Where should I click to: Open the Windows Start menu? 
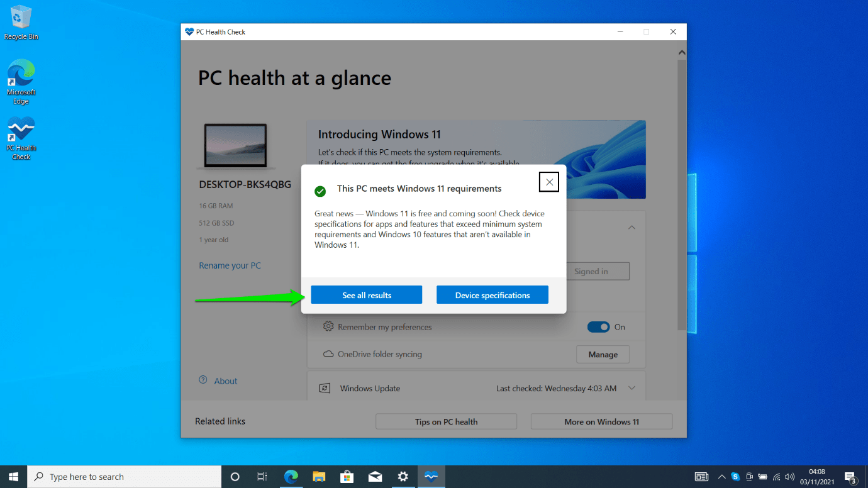click(14, 477)
